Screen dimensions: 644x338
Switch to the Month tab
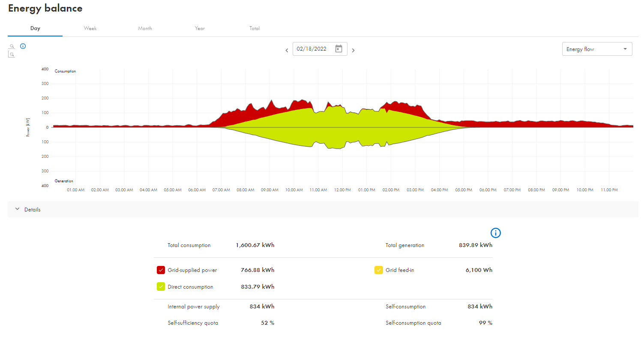point(145,28)
